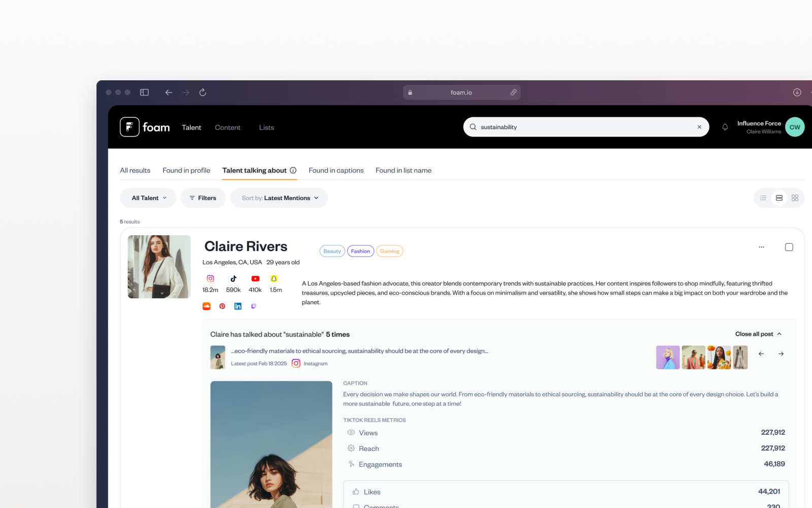Select Claire Rivers checkbox
Viewport: 812px width, 508px height.
coord(789,247)
